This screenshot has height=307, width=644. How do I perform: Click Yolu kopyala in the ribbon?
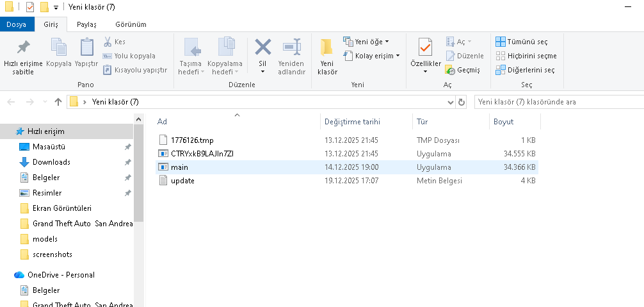pyautogui.click(x=129, y=56)
